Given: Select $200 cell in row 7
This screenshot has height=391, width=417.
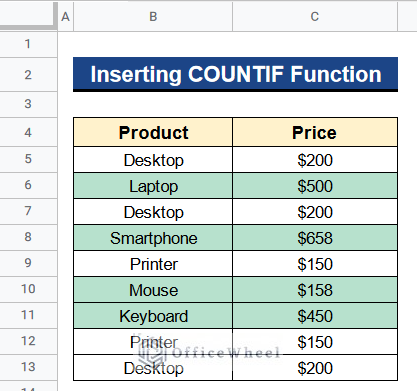Looking at the screenshot, I should (x=315, y=212).
